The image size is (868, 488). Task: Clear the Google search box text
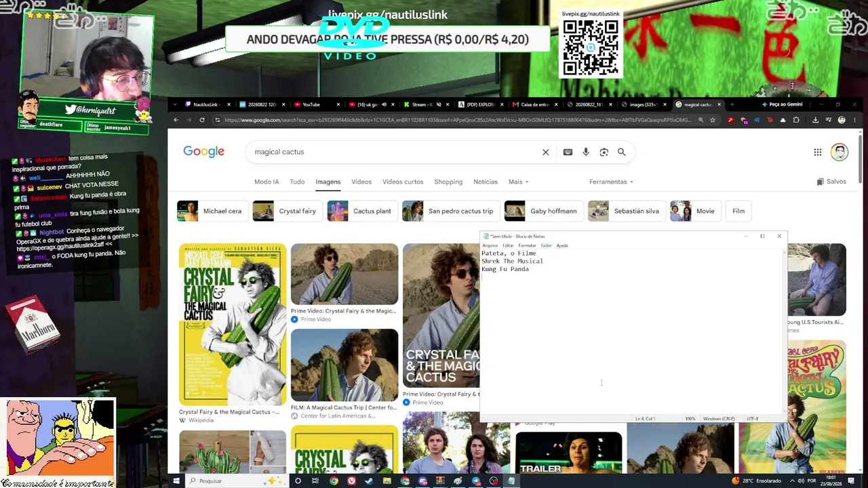[545, 152]
